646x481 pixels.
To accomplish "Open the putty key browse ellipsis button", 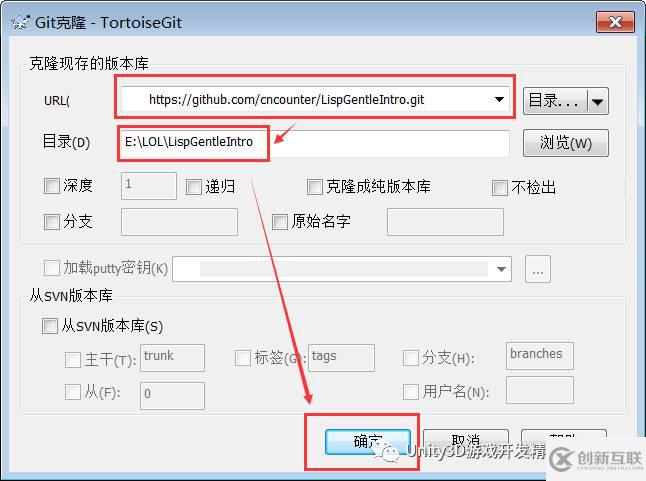I will 538,269.
